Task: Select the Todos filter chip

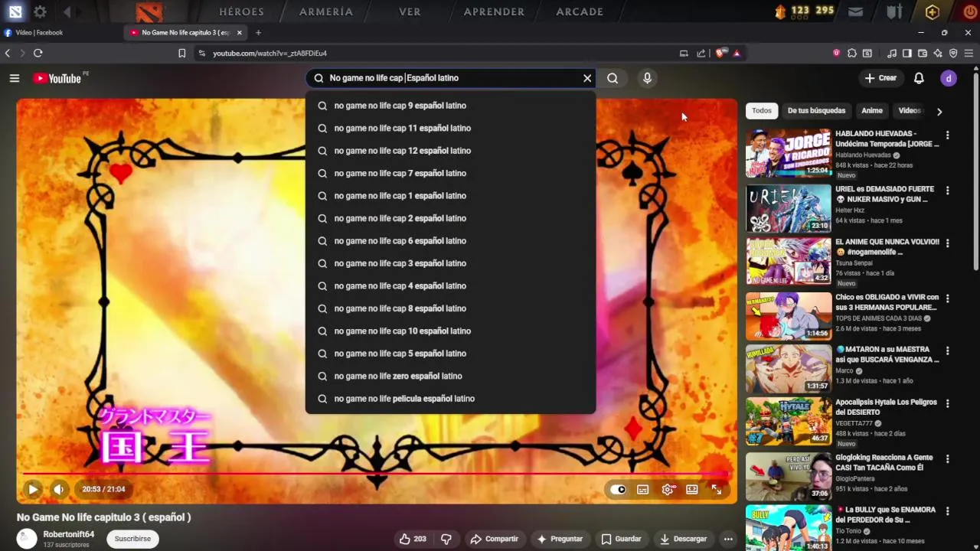Action: click(x=762, y=111)
